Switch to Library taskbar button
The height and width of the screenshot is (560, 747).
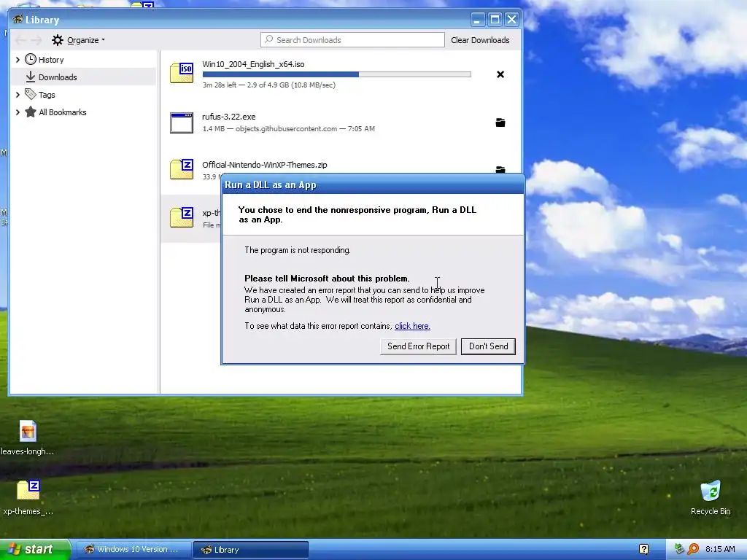[x=251, y=550]
